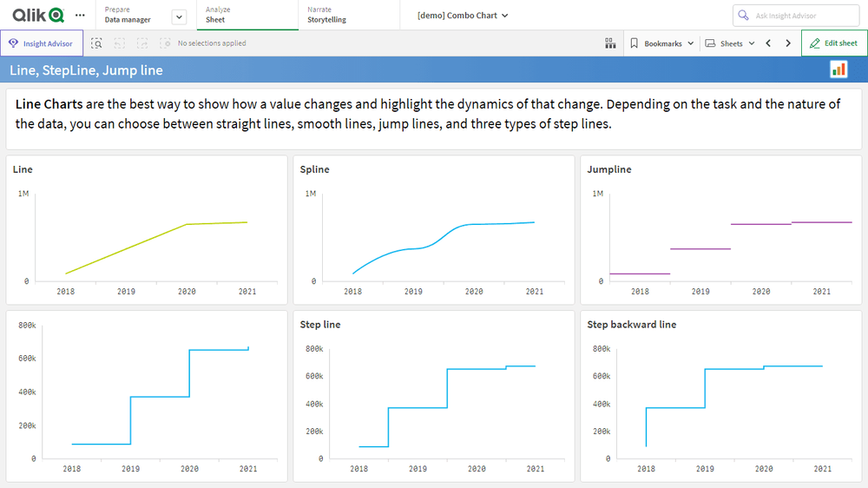Open the three-dot global menu
Viewport: 868px width, 488px height.
click(x=80, y=15)
